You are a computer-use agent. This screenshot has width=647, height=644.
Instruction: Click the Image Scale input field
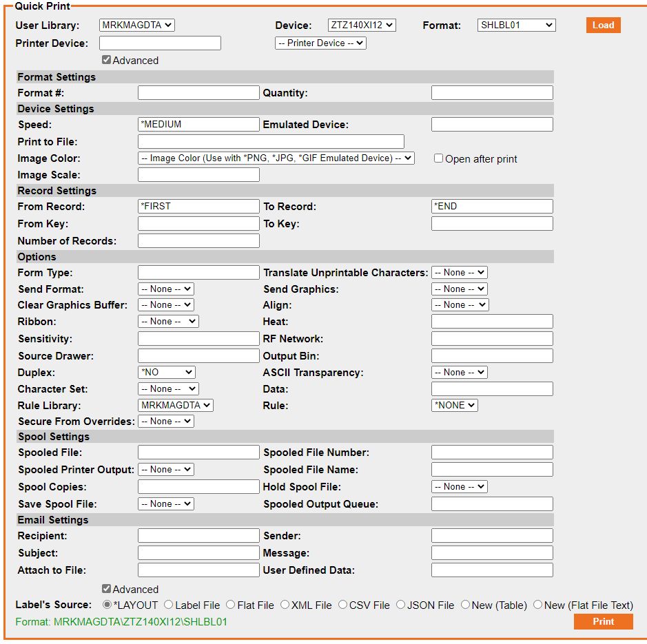coord(198,174)
